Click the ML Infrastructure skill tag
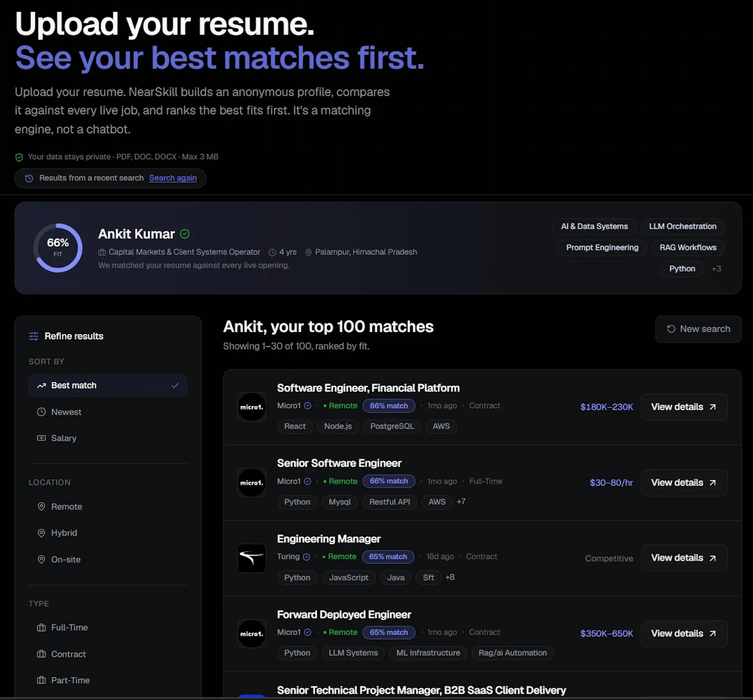Screen dimensions: 753x700 (428, 653)
